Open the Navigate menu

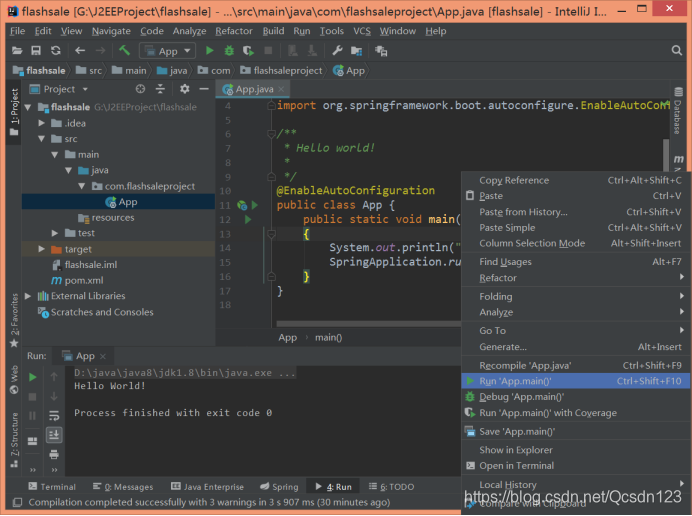click(111, 31)
